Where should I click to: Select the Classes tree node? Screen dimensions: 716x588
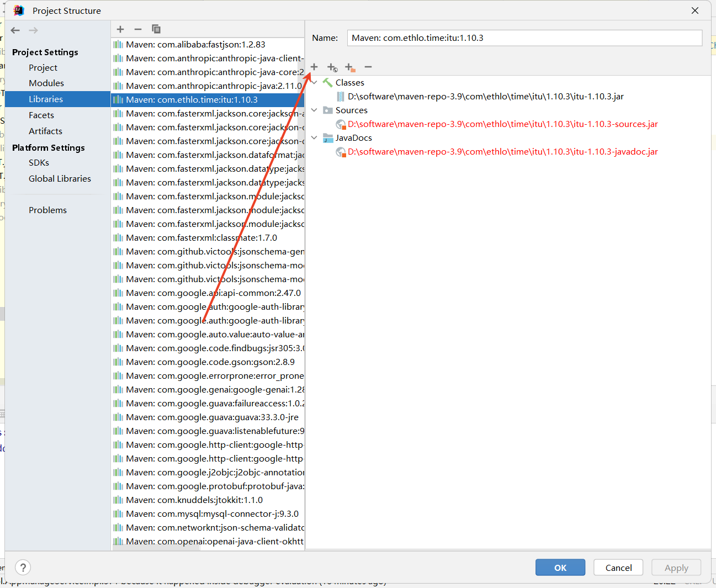[349, 82]
